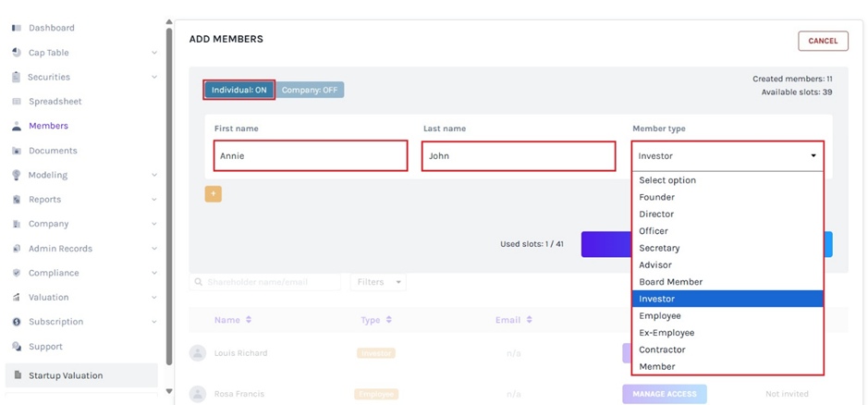Pick Ex-Employee from the dropdown list
Screen dimensions: 868x405
(667, 333)
